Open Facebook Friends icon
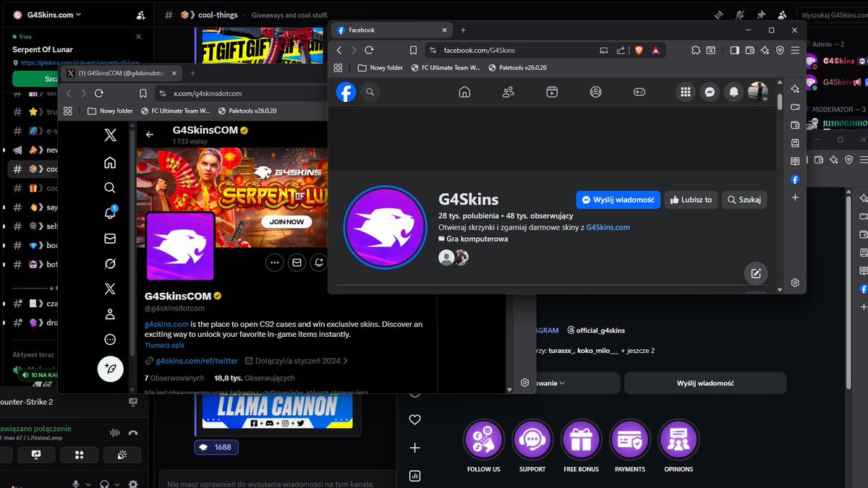 pyautogui.click(x=509, y=92)
